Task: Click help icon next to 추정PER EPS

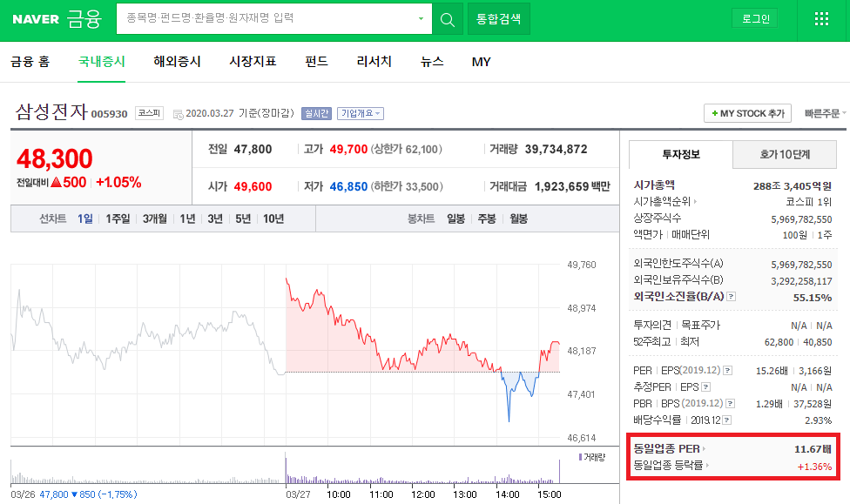Action: click(705, 387)
